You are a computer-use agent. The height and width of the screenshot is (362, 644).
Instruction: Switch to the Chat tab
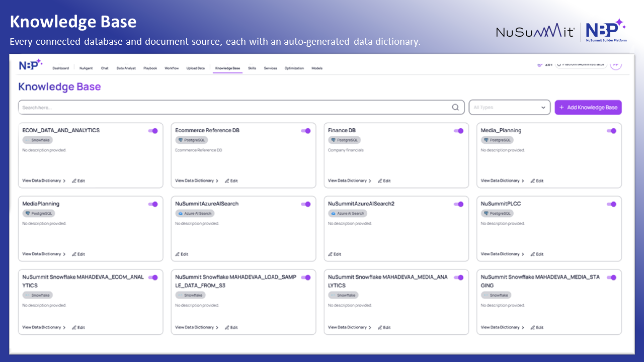coord(105,68)
